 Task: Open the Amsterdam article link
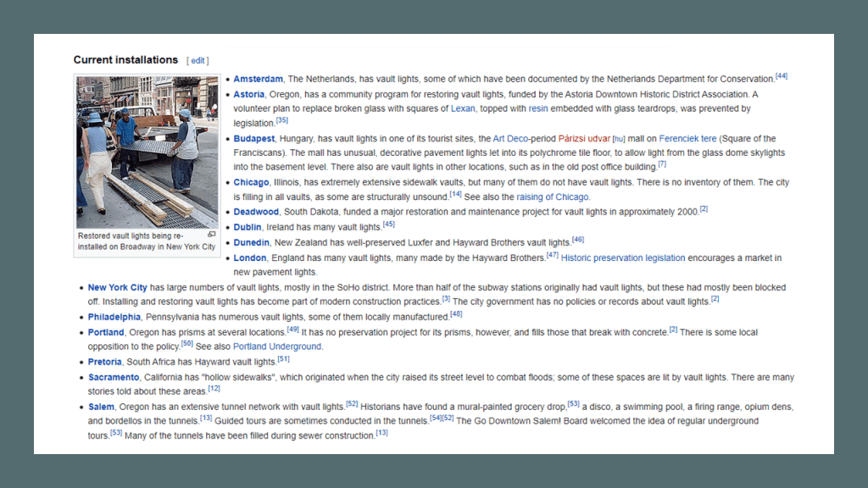pyautogui.click(x=258, y=80)
